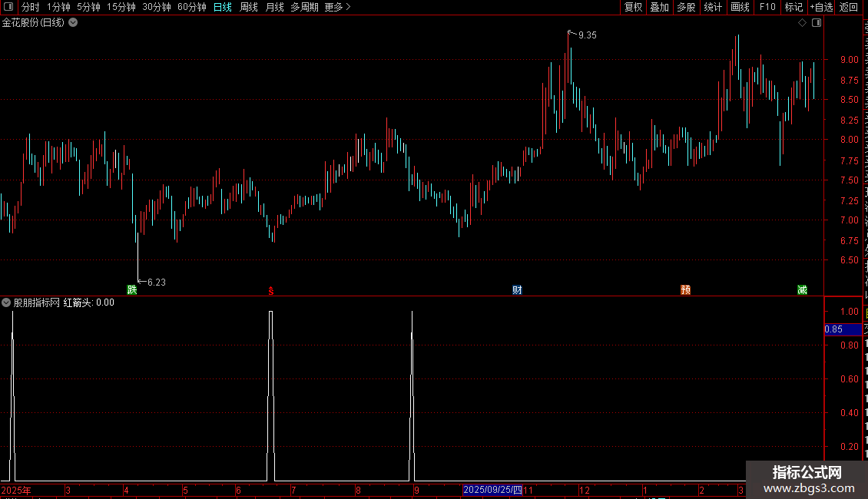Click the 复权 adjustment button
The height and width of the screenshot is (499, 868).
[x=633, y=7]
